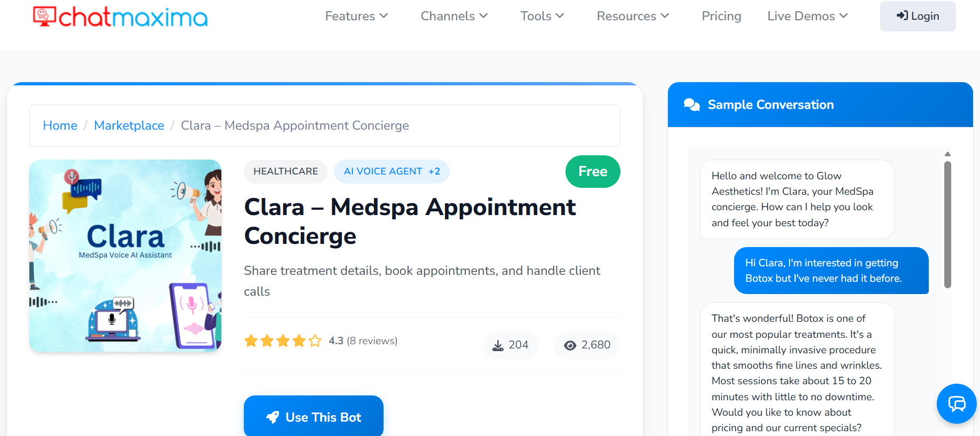This screenshot has height=436, width=980.
Task: Open the Marketplace breadcrumb link
Action: click(129, 125)
